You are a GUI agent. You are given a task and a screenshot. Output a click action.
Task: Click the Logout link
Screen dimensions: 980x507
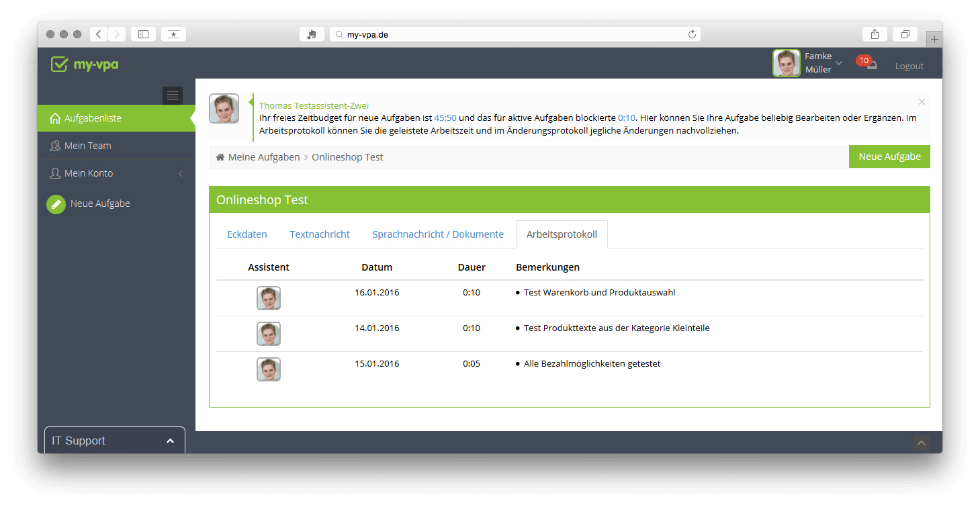[909, 66]
